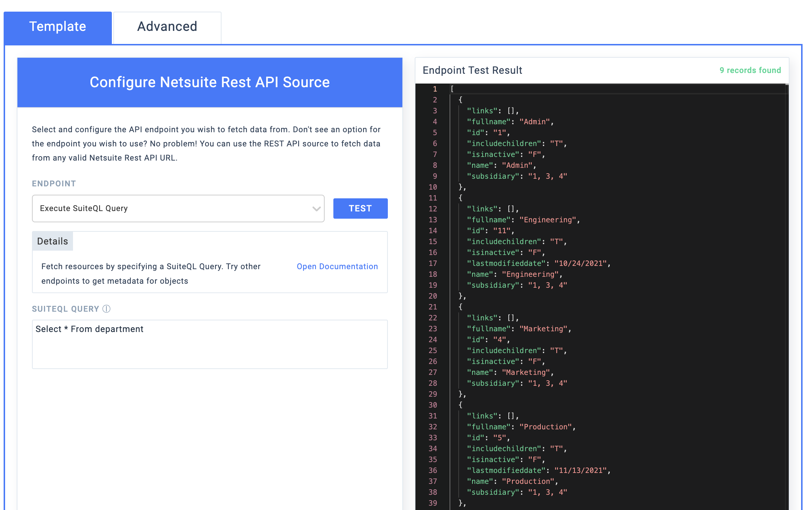
Task: Click line number 36 in the gutter
Action: pyautogui.click(x=433, y=470)
